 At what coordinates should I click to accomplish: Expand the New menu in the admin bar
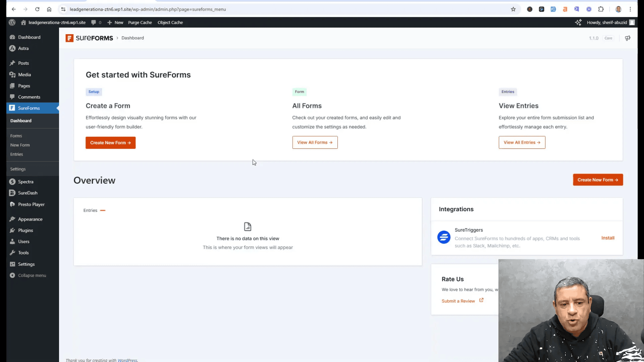click(115, 22)
